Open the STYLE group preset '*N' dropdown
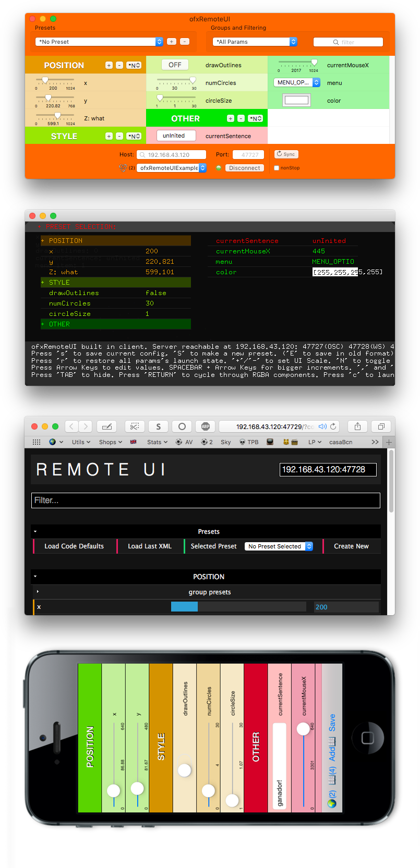Image resolution: width=420 pixels, height=868 pixels. pyautogui.click(x=134, y=136)
